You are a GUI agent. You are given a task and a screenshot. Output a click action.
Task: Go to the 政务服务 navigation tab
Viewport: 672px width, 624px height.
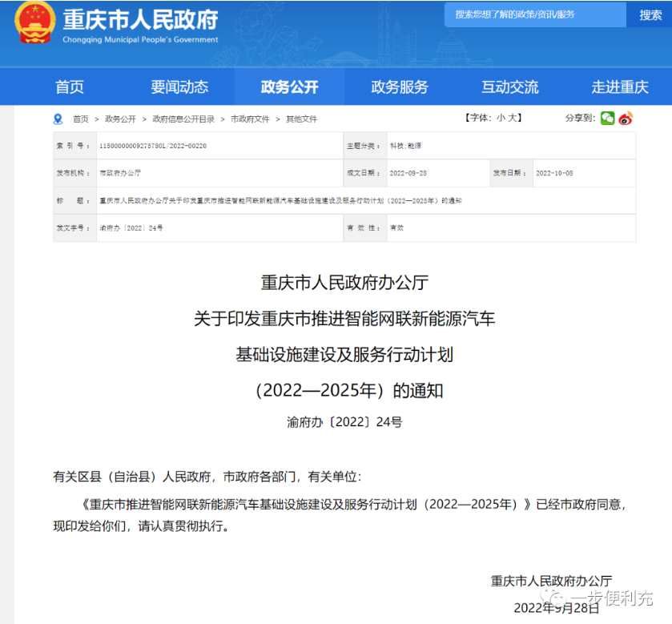tap(400, 87)
